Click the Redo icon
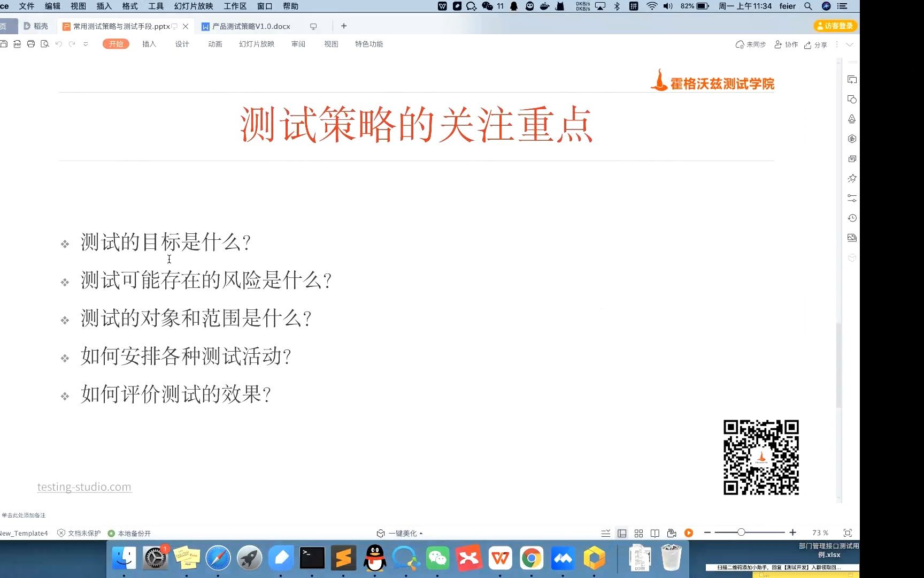924x578 pixels. point(72,44)
